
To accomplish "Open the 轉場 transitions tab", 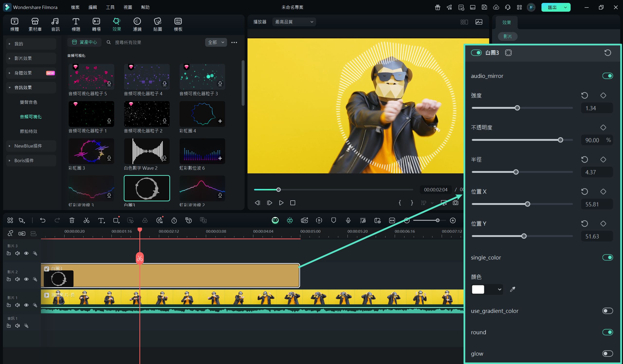I will pyautogui.click(x=96, y=25).
